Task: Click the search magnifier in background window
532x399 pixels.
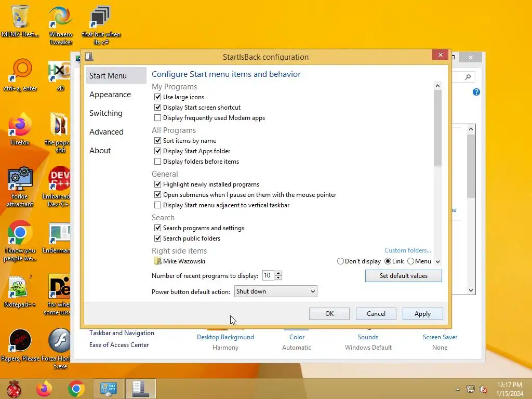Action: [468, 77]
